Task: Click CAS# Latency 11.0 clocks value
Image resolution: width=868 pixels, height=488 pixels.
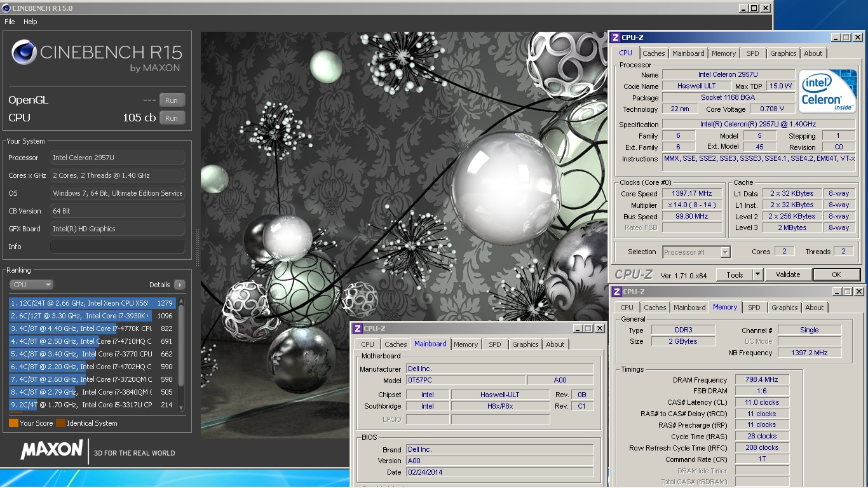Action: click(x=763, y=402)
